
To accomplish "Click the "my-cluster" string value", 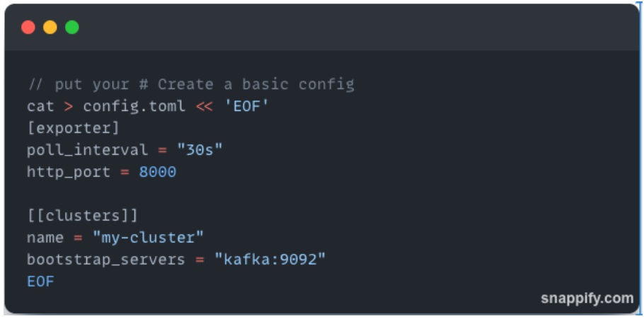I will click(148, 238).
